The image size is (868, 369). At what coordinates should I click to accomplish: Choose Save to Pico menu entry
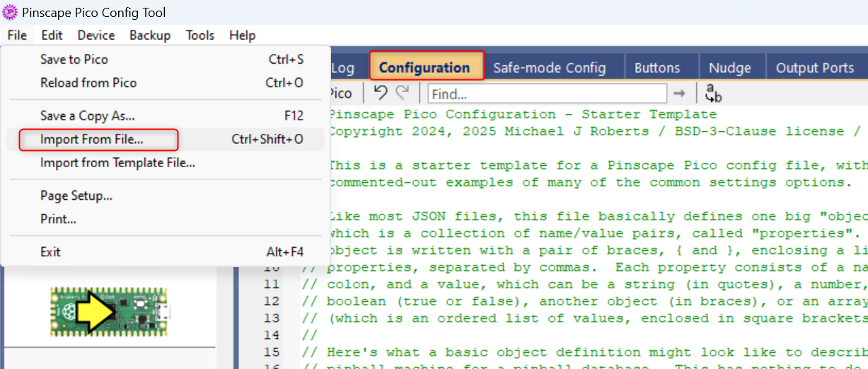(x=166, y=59)
